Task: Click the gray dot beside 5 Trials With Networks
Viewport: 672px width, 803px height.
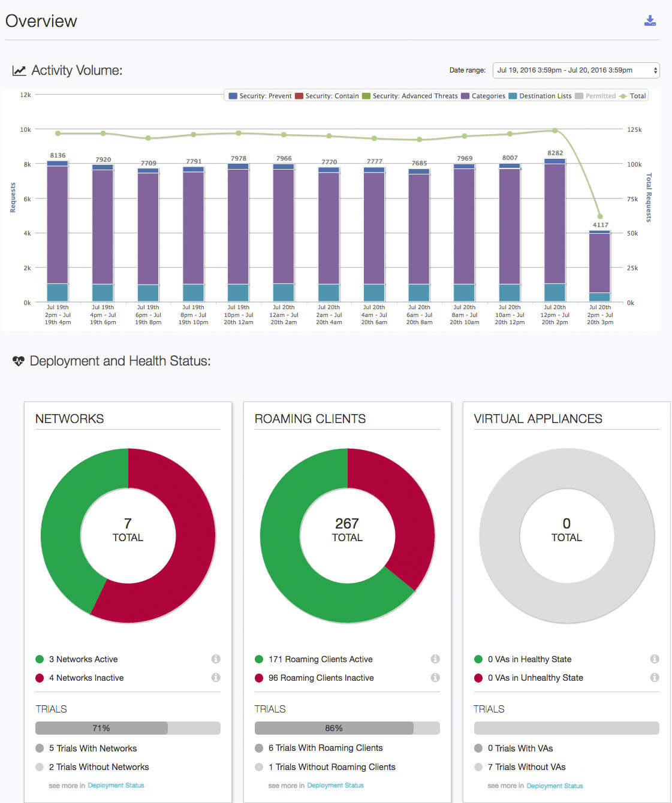Action: (x=40, y=748)
